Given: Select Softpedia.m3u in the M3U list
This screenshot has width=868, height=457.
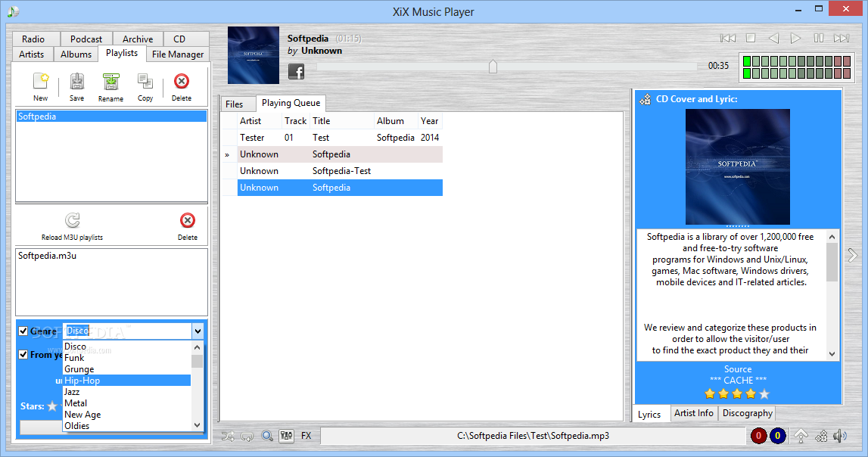Looking at the screenshot, I should coord(47,256).
